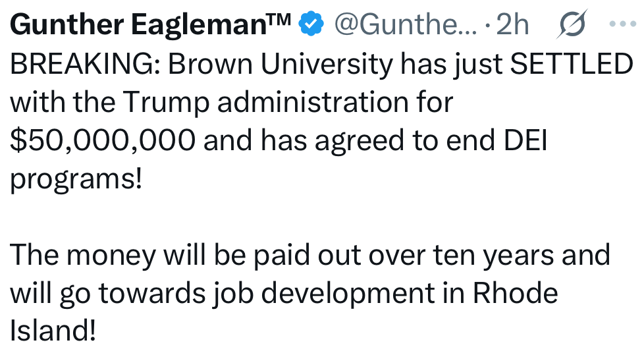Click the 2h post timestamp
Viewport: 644px width, 357px height.
(x=513, y=24)
